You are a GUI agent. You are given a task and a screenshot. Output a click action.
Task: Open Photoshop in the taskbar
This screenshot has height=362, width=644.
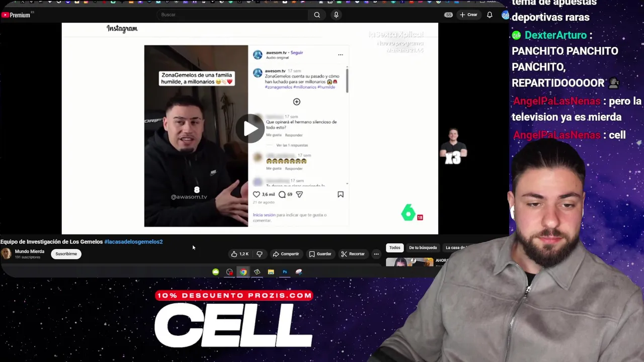tap(285, 272)
